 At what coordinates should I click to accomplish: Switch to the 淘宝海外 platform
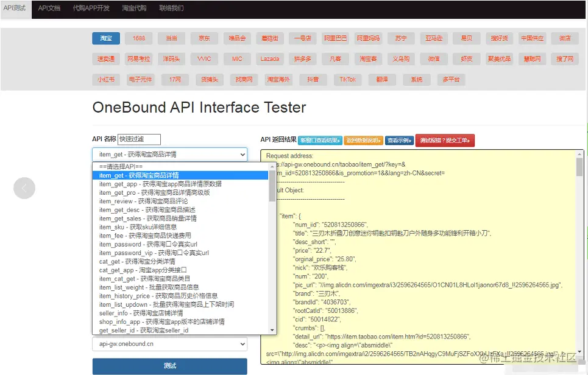point(278,79)
